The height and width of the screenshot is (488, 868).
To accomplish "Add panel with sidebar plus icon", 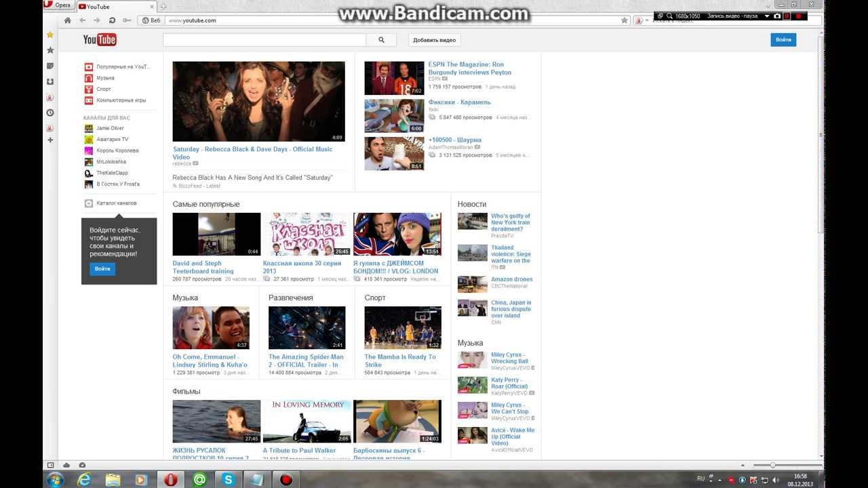I will pos(50,140).
